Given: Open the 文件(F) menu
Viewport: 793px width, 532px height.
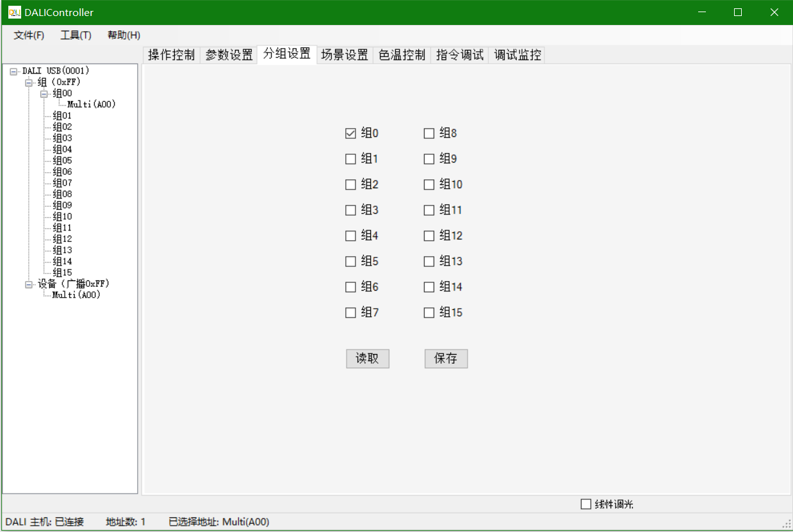Looking at the screenshot, I should click(x=29, y=35).
